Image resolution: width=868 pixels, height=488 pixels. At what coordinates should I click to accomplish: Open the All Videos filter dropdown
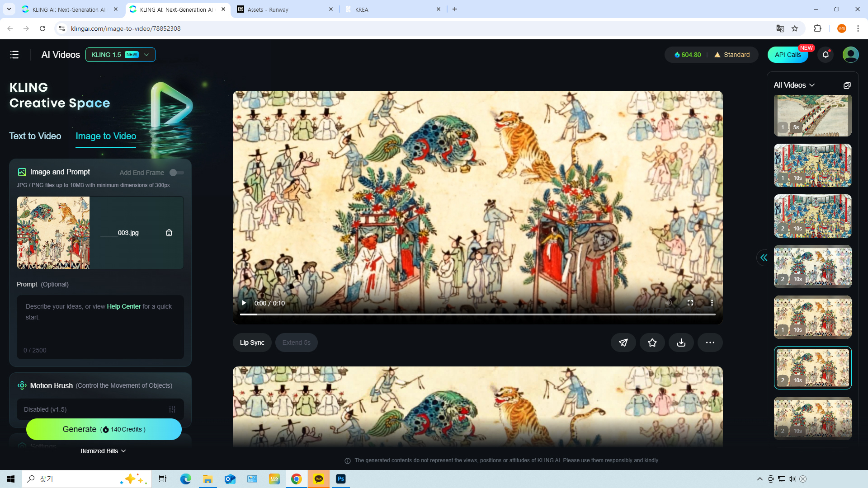794,85
